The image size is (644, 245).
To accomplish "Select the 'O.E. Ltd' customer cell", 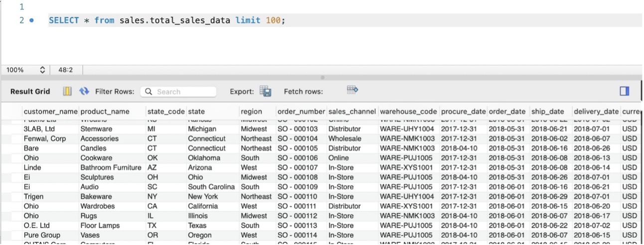I will (37, 226).
